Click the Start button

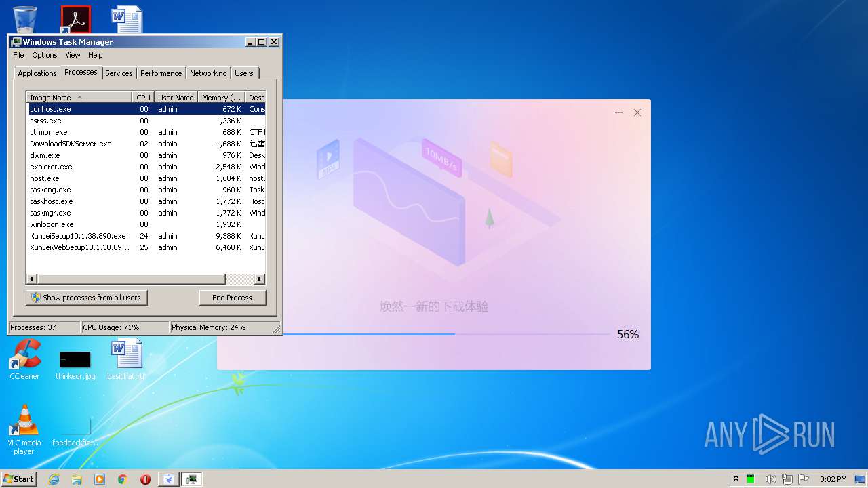[19, 479]
